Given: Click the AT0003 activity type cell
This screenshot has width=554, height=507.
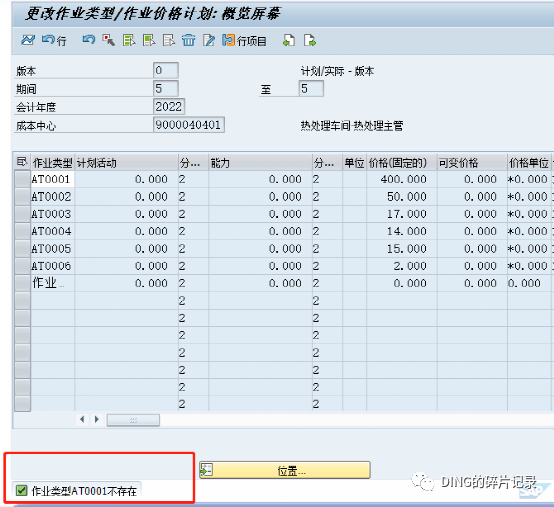Looking at the screenshot, I should (x=53, y=214).
